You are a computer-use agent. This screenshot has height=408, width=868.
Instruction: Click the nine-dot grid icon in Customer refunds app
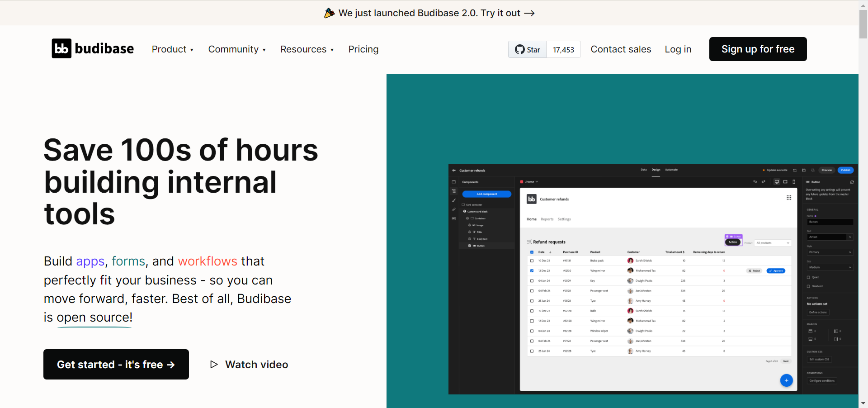[x=789, y=198]
